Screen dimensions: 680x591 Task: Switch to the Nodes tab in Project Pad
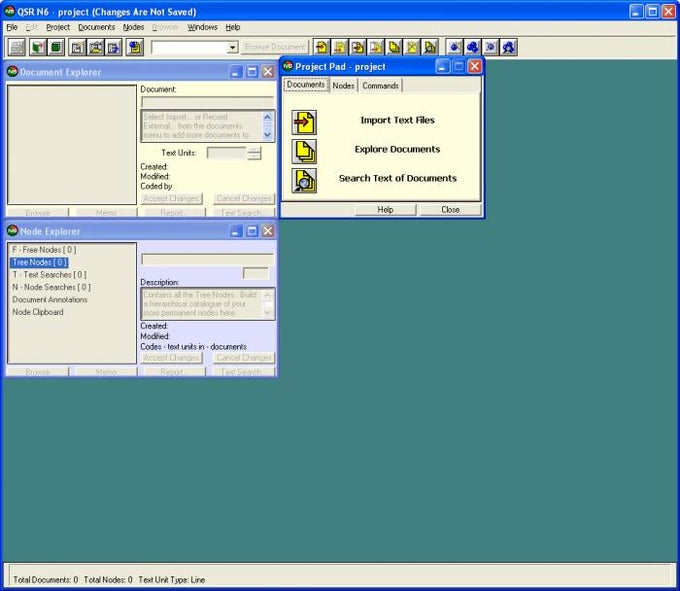point(343,86)
